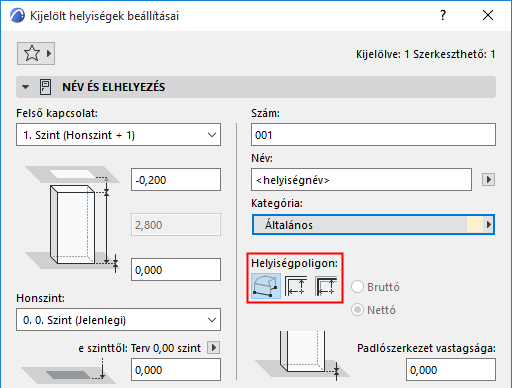
Task: Click the top offset field -0,200
Action: [176, 180]
